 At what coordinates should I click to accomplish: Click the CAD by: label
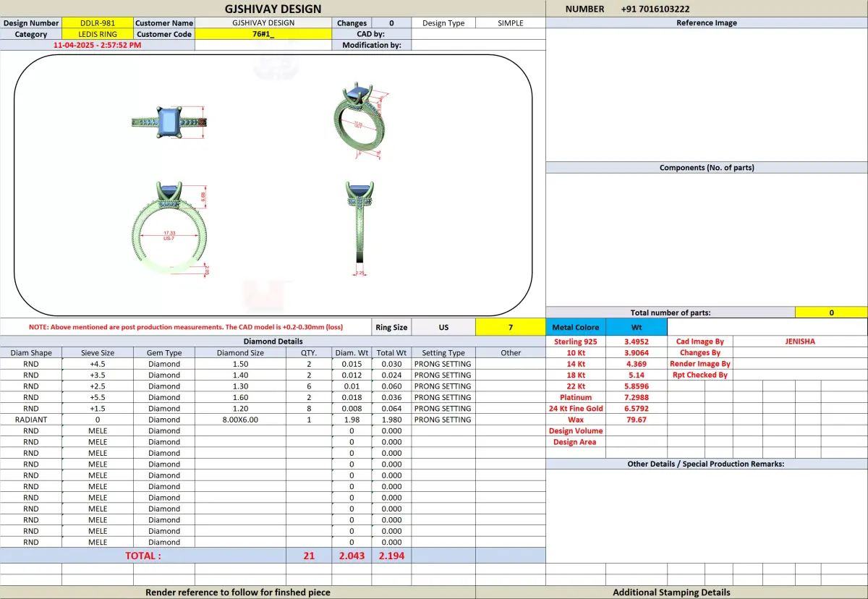[x=372, y=34]
